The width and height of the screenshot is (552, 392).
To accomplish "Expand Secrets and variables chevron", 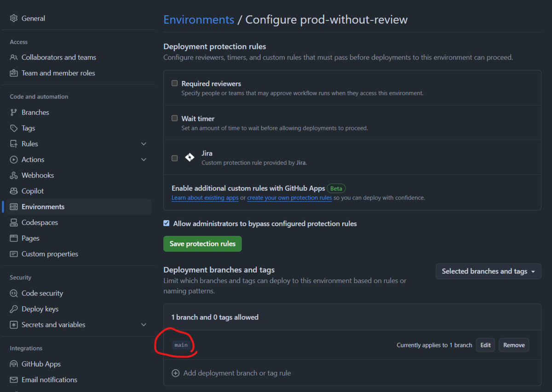I will [144, 325].
